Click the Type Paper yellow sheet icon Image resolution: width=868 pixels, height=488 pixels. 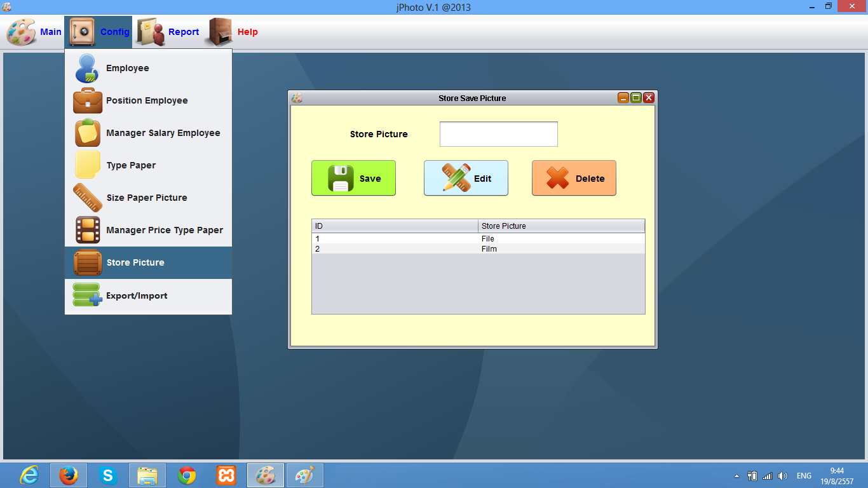(x=87, y=165)
